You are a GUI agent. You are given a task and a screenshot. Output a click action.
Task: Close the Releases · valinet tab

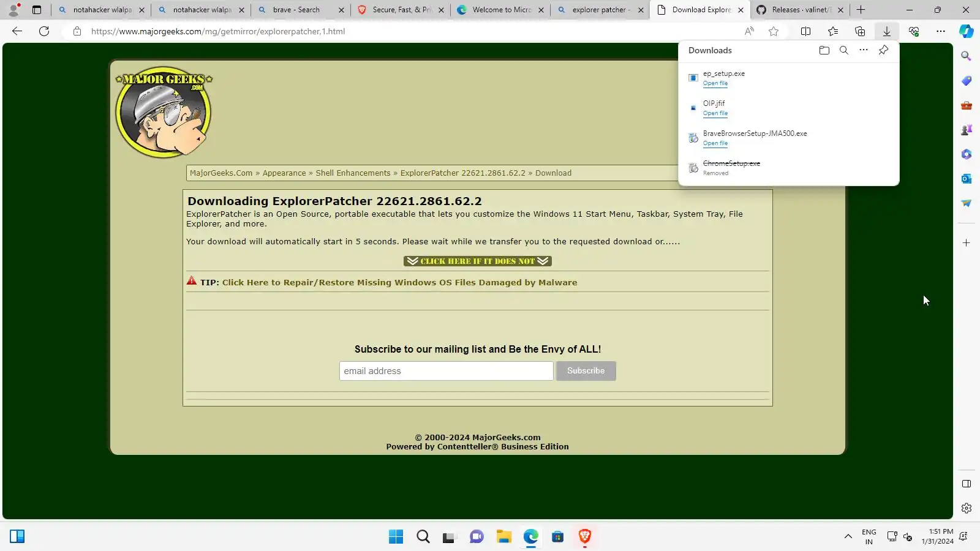840,10
